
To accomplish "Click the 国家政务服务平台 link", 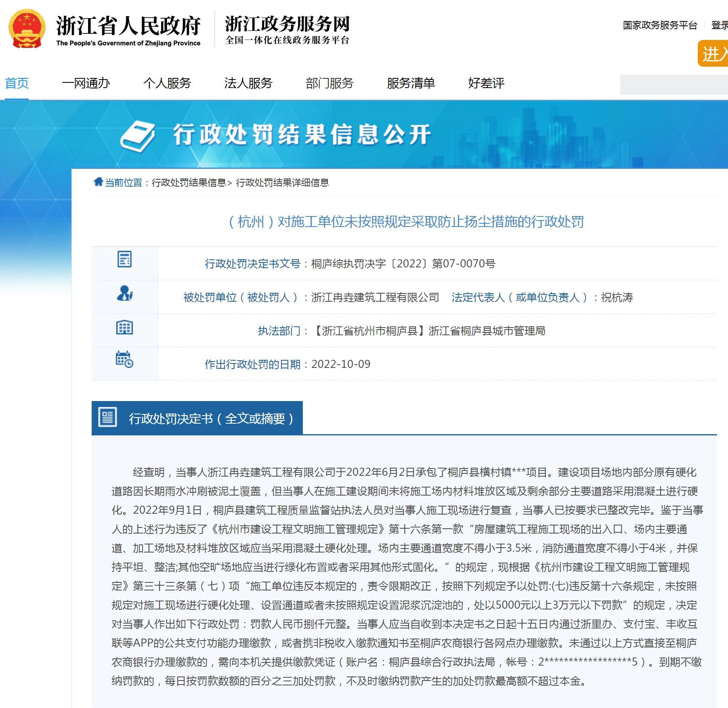I will pos(660,25).
